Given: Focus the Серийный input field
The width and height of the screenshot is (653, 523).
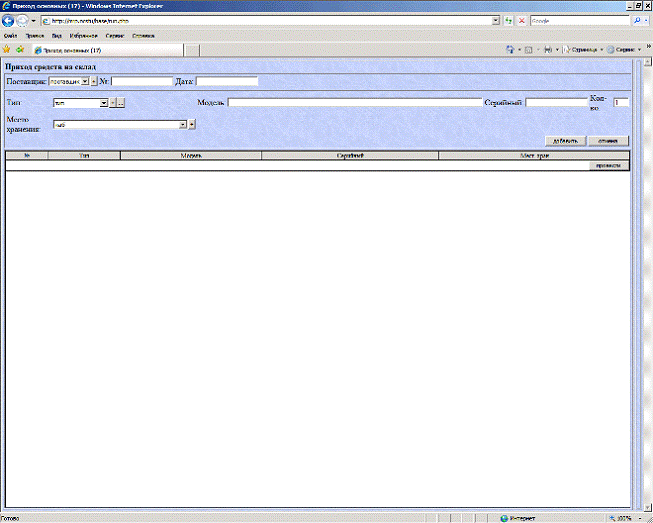Looking at the screenshot, I should (556, 102).
